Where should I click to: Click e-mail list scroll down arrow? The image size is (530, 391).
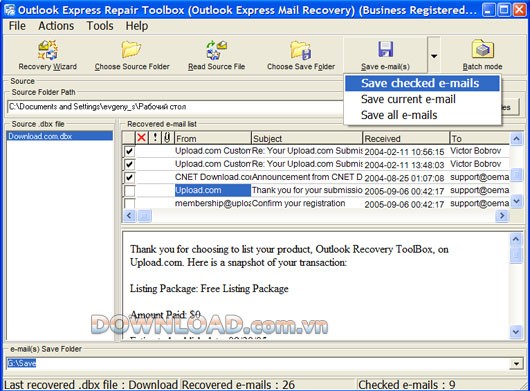pyautogui.click(x=516, y=201)
